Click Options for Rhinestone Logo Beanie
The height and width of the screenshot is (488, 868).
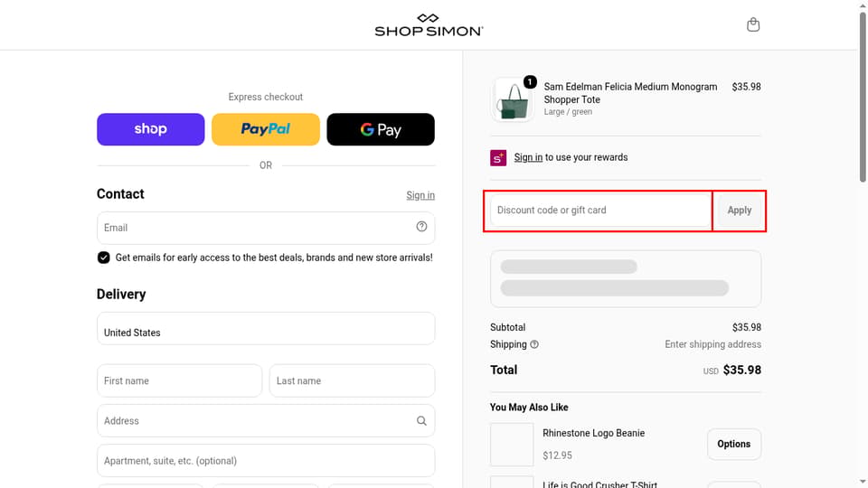click(x=734, y=445)
